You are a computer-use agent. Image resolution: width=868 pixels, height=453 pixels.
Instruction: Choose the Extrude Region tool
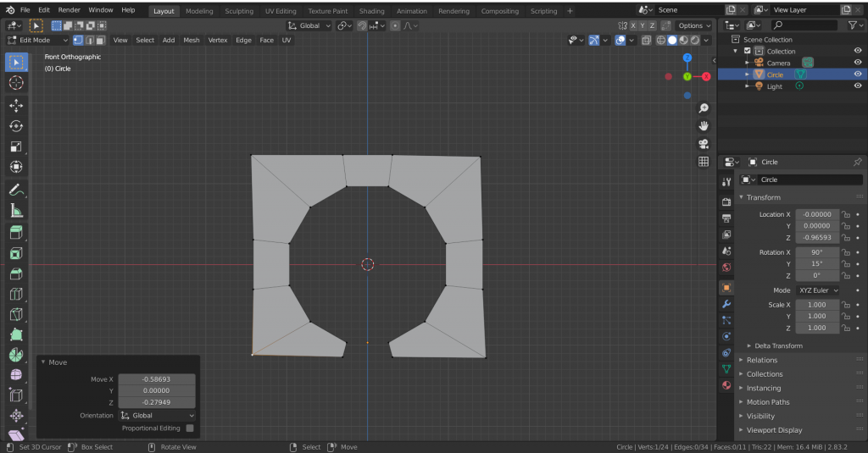(x=16, y=233)
